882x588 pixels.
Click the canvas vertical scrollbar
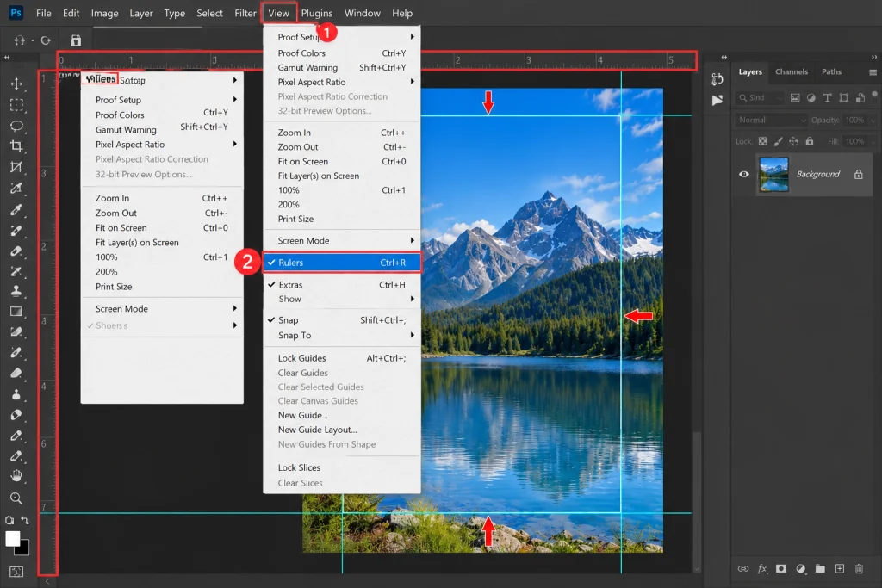pyautogui.click(x=697, y=500)
